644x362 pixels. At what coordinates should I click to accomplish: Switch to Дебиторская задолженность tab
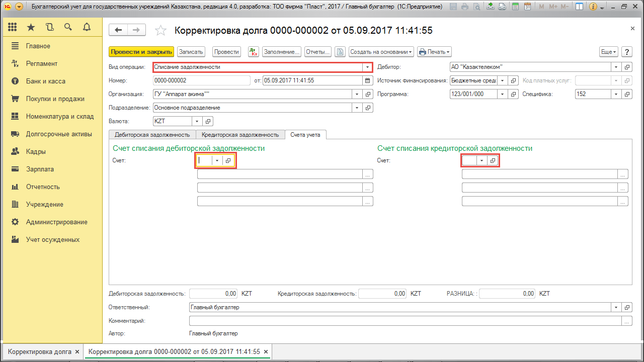pyautogui.click(x=152, y=135)
